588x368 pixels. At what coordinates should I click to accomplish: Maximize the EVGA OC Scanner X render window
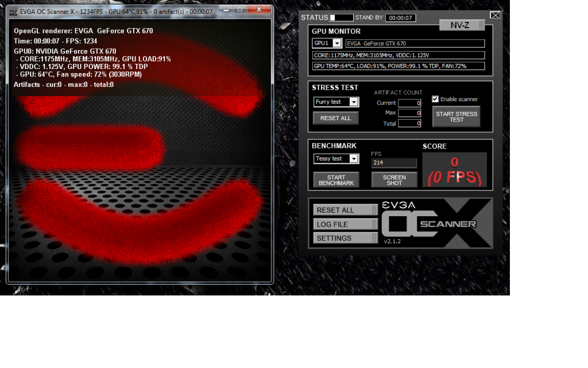239,10
